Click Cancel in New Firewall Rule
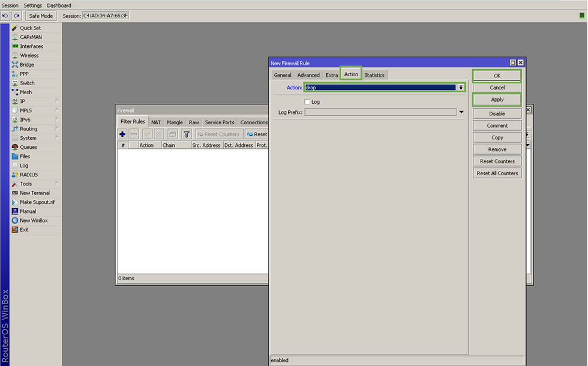This screenshot has height=366, width=588. [x=497, y=88]
